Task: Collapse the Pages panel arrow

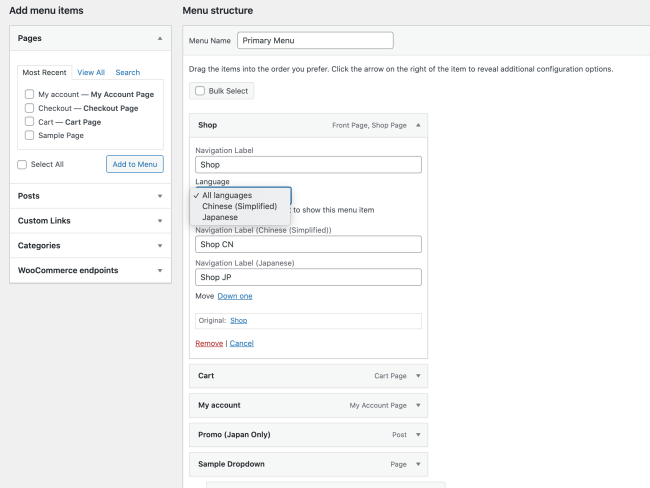Action: pos(160,38)
